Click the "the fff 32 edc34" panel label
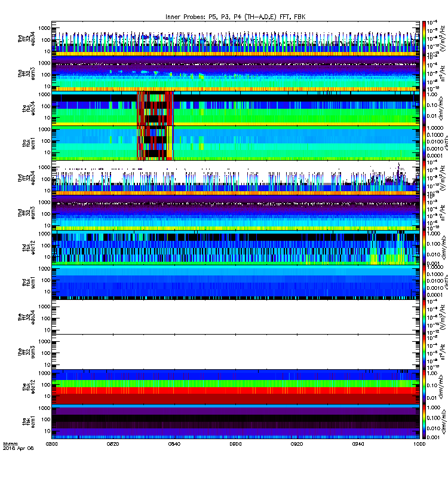The height and width of the screenshot is (478, 448). tap(26, 317)
